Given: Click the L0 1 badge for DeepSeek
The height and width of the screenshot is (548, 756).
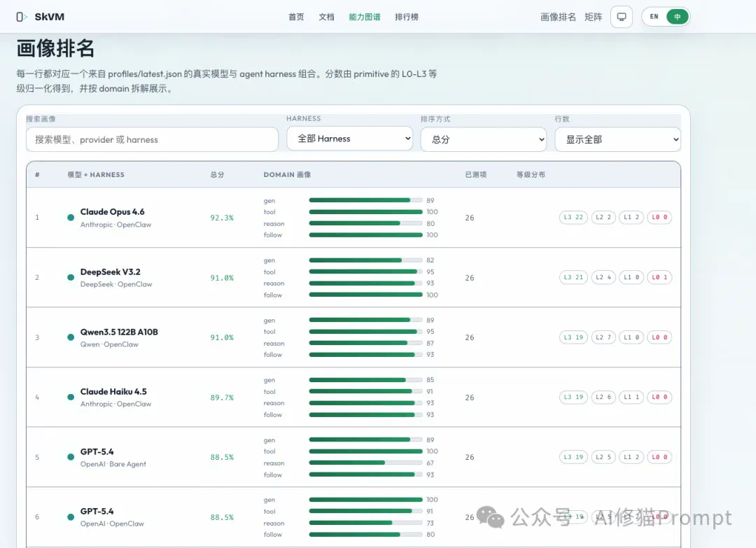Looking at the screenshot, I should pos(659,277).
